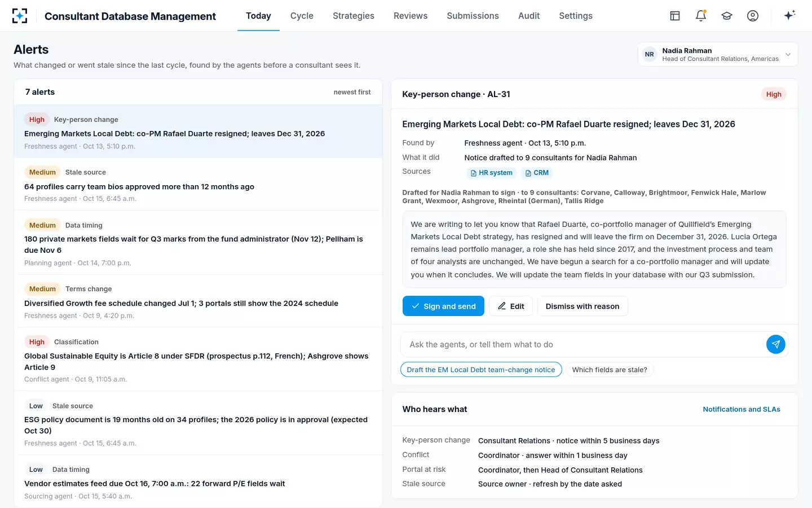Click the app logo icon
The image size is (812, 508).
(20, 16)
